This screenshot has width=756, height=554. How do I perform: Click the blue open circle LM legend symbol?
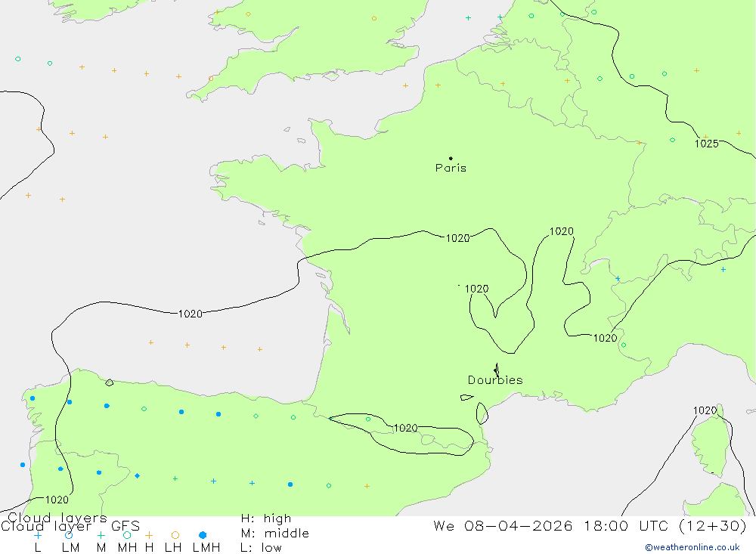tap(69, 535)
